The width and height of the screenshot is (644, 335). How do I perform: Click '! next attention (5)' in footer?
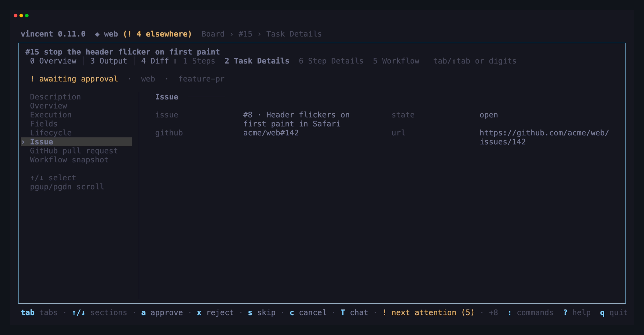pos(428,312)
